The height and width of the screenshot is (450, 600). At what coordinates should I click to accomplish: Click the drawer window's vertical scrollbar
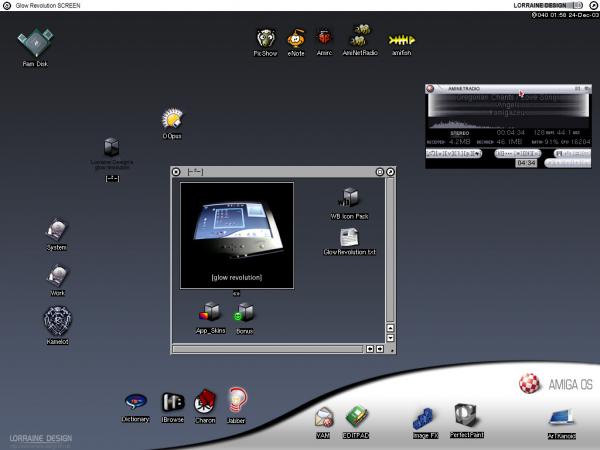390,249
